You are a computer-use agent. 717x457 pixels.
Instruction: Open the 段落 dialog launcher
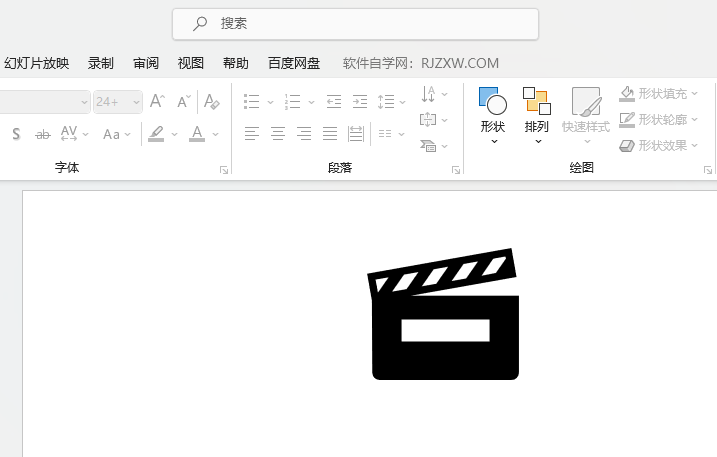(456, 170)
